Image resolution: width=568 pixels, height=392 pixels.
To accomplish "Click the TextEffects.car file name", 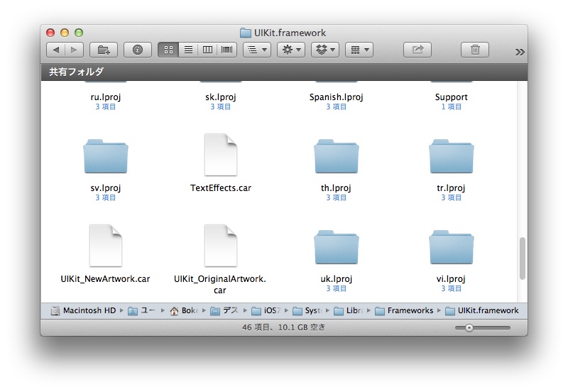I will (221, 188).
